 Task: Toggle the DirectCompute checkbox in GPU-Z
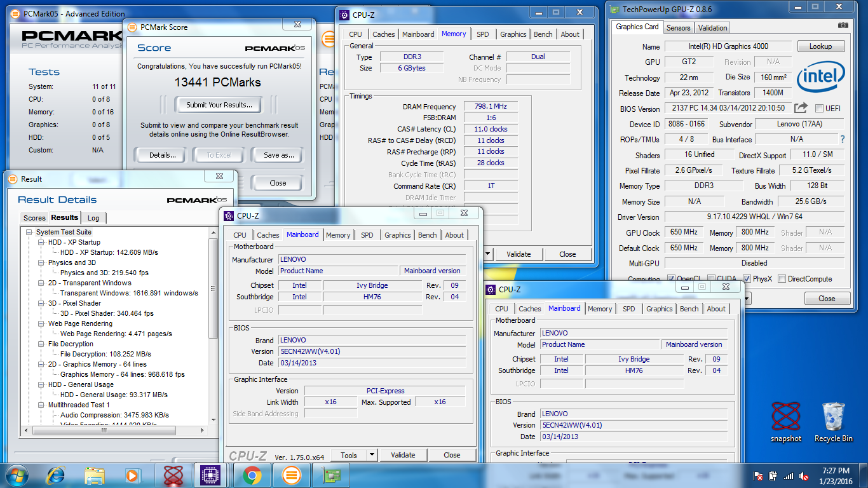pyautogui.click(x=782, y=279)
